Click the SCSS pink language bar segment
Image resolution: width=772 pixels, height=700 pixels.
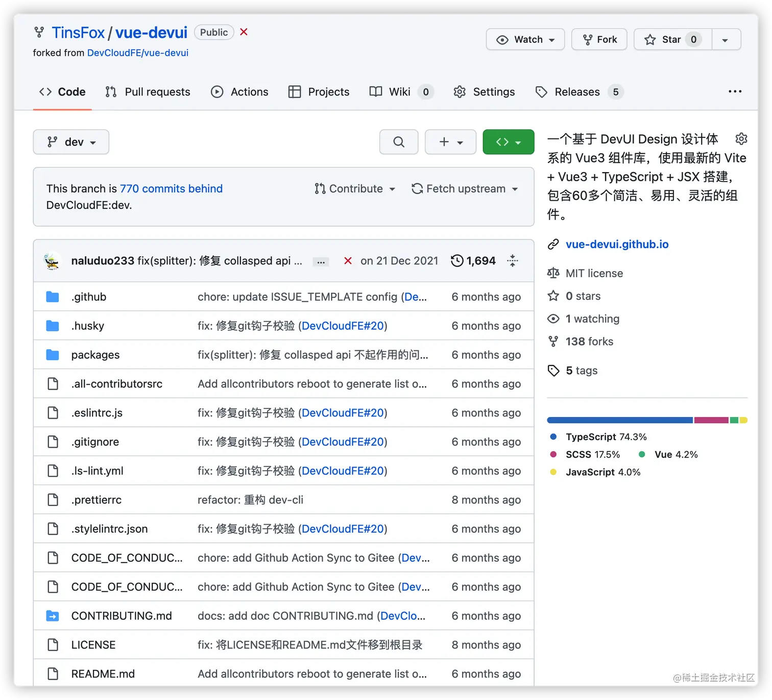(x=711, y=420)
